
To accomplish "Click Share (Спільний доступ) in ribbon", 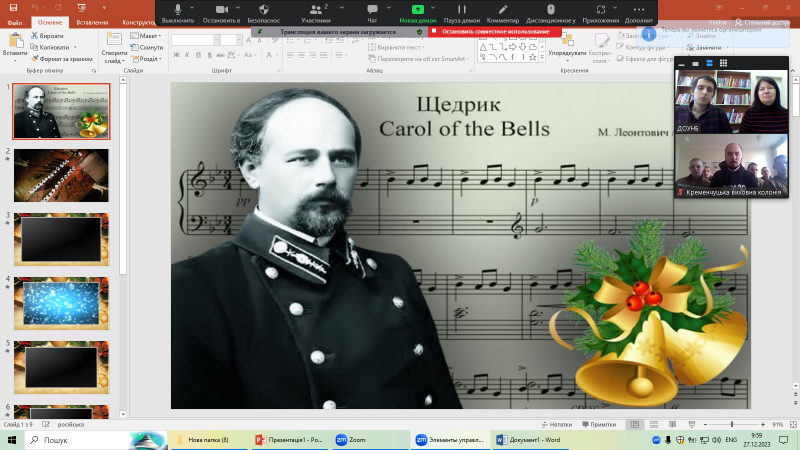I will pos(762,22).
